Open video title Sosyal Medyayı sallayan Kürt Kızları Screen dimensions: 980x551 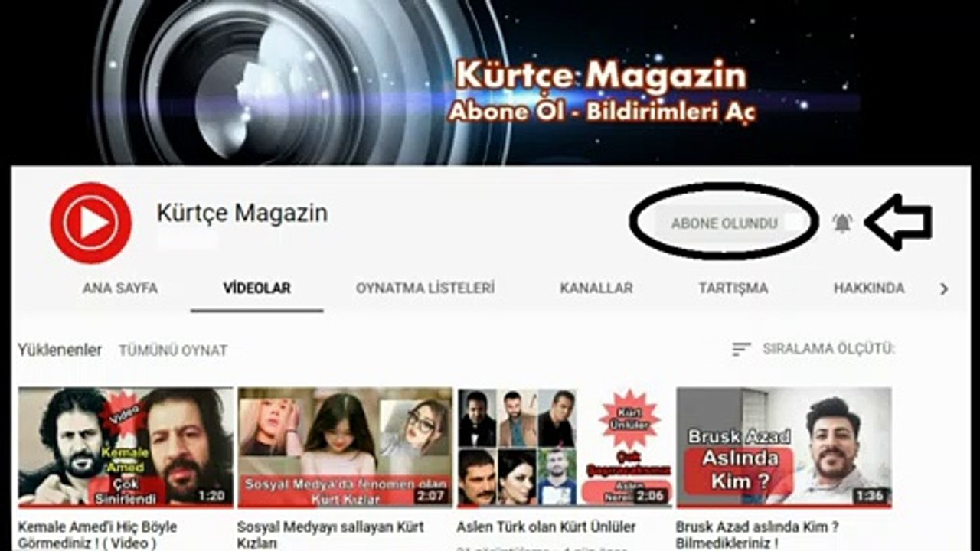[331, 535]
